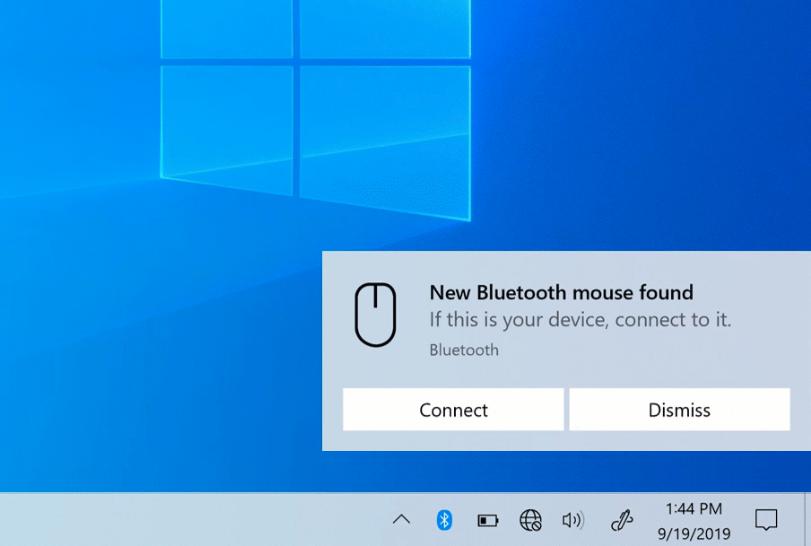Viewport: 811px width, 546px height.
Task: Open Windows Ink Workspace pen icon
Action: [622, 520]
